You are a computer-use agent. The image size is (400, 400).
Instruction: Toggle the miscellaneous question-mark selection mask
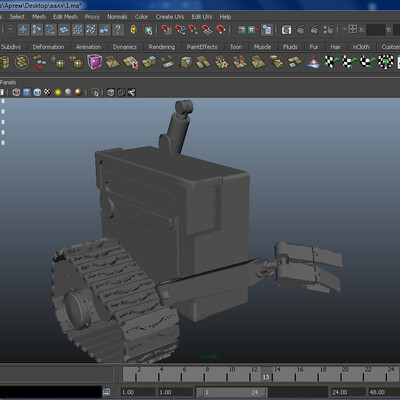click(x=118, y=30)
